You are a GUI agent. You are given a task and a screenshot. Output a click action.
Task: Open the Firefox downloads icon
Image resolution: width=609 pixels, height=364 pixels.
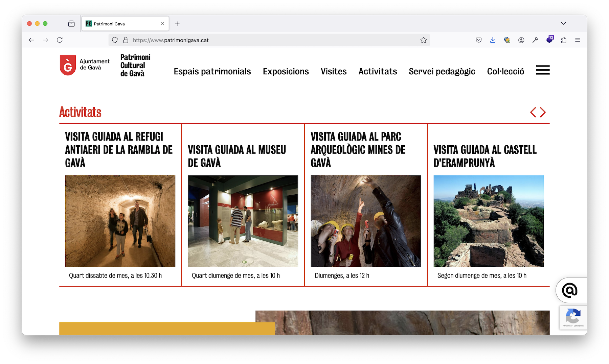(x=493, y=40)
